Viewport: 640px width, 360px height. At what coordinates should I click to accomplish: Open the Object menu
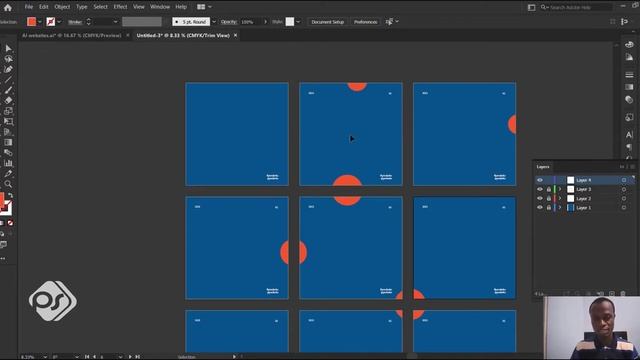(62, 7)
